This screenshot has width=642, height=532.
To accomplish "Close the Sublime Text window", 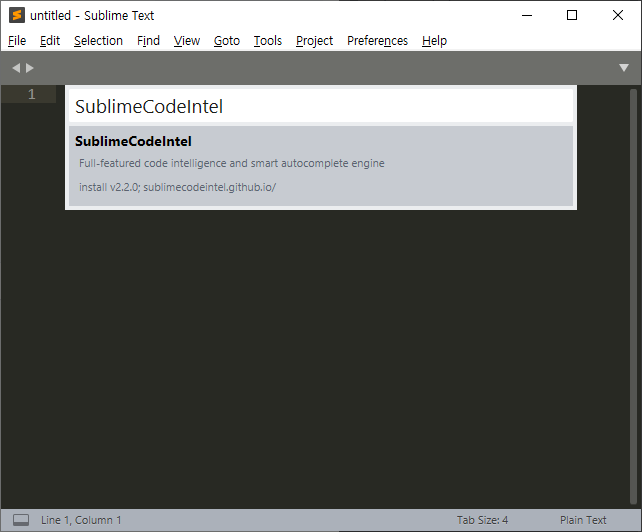I will coord(618,16).
